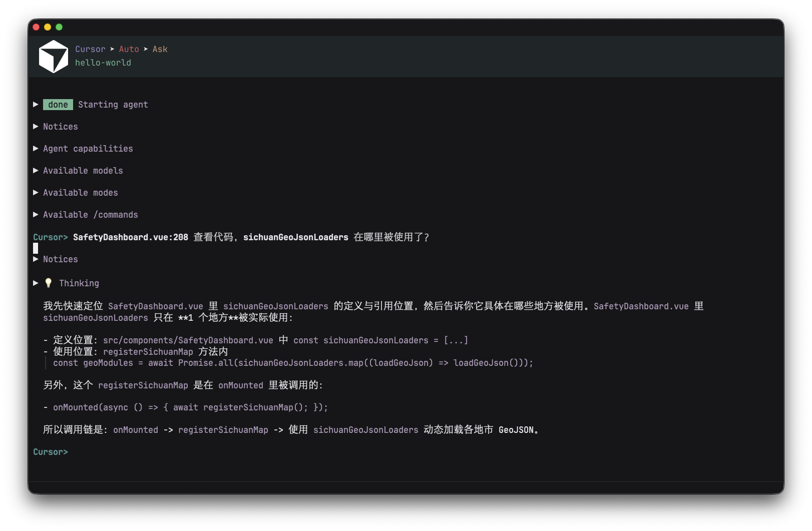Expand the Starting agent section
The width and height of the screenshot is (812, 531).
(x=36, y=105)
